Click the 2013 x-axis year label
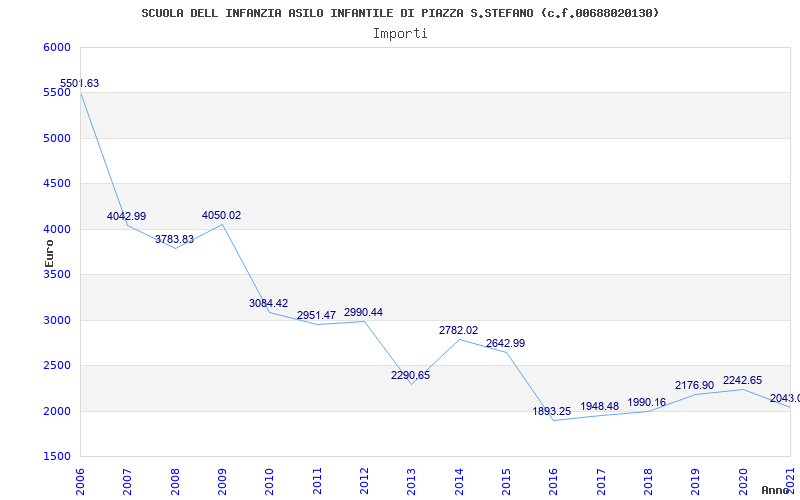Image resolution: width=800 pixels, height=500 pixels. pyautogui.click(x=411, y=482)
